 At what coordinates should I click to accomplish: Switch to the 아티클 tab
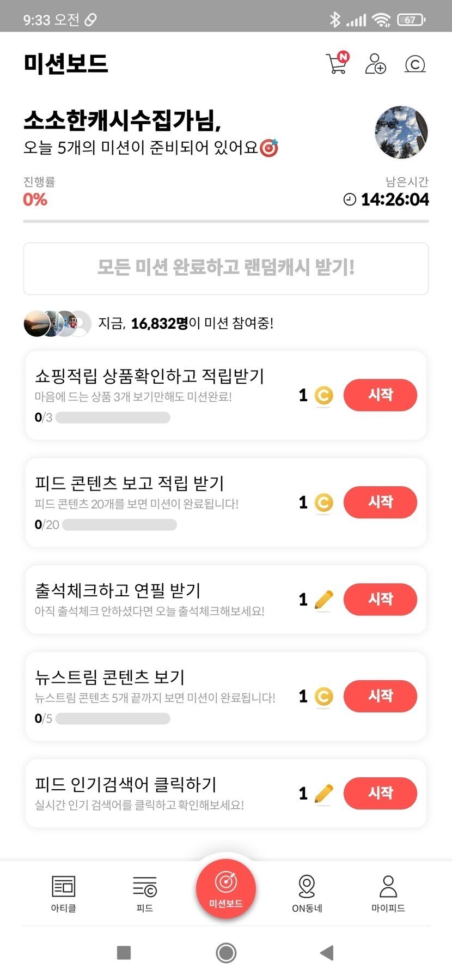point(63,893)
